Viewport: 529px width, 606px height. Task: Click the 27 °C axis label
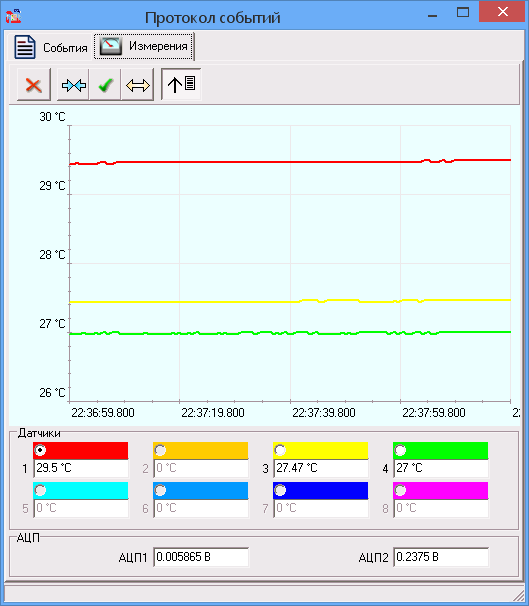tap(52, 323)
